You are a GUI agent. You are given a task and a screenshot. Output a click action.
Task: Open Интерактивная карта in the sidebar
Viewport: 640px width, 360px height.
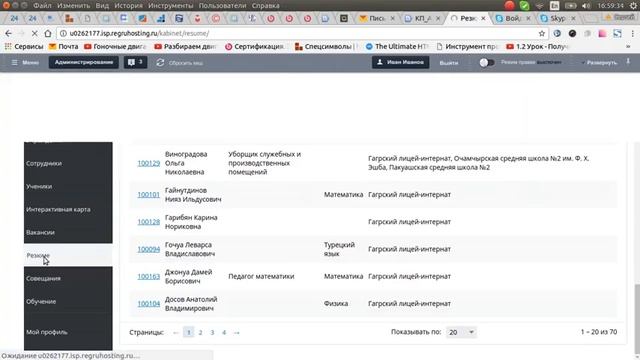[68, 209]
